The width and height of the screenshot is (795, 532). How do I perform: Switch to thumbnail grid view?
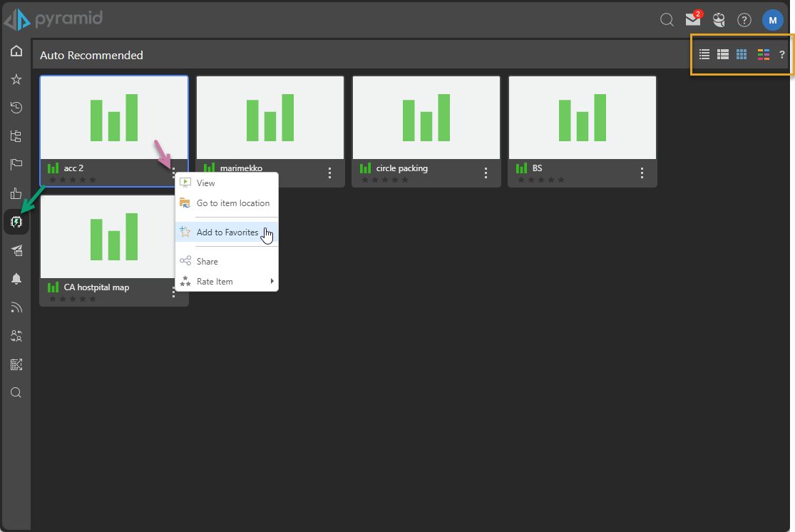click(742, 54)
